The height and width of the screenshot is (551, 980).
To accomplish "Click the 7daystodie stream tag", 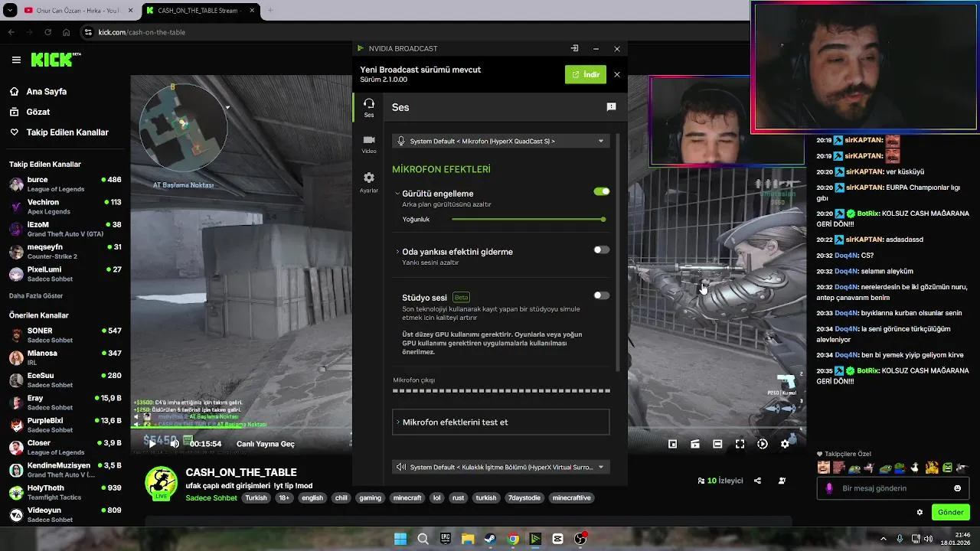I will (524, 497).
